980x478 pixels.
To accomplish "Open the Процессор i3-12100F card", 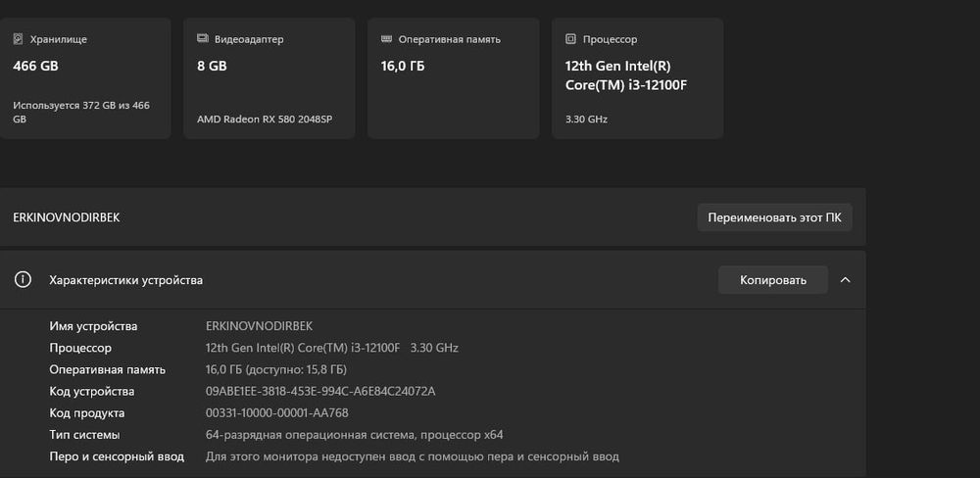I will (638, 78).
